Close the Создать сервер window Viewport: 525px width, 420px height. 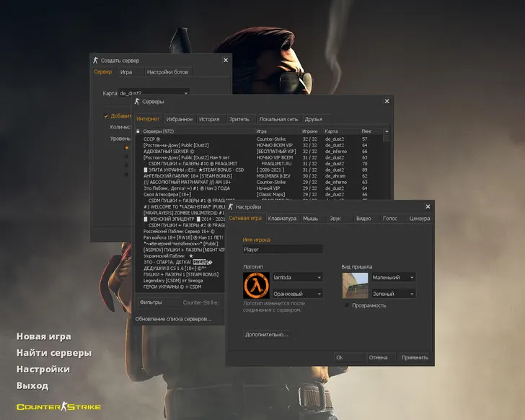pos(226,60)
